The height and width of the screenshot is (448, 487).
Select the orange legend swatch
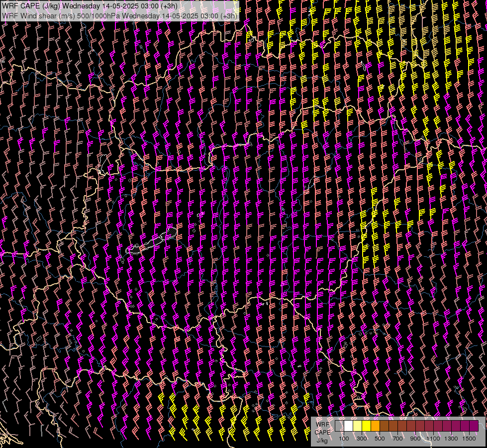coord(375,426)
